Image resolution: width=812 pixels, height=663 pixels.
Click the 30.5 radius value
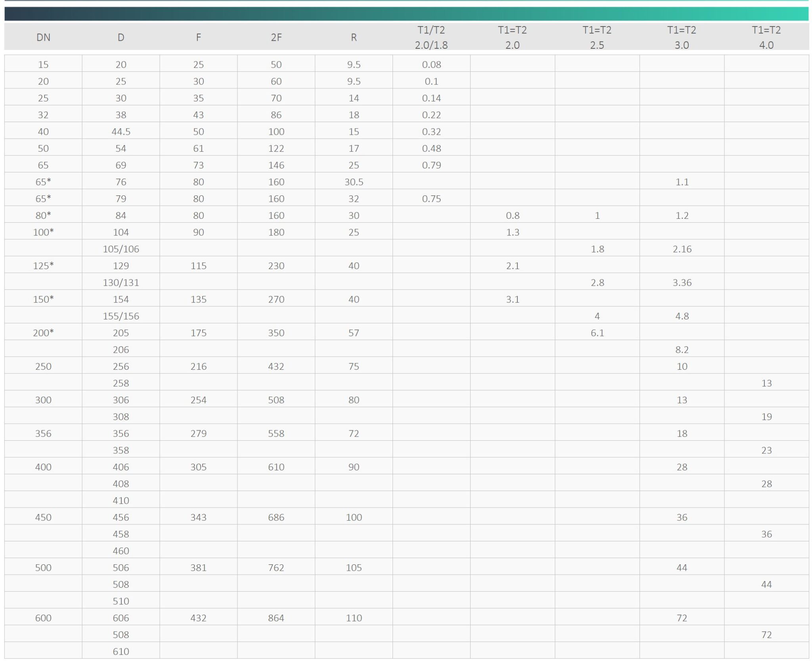click(x=354, y=182)
